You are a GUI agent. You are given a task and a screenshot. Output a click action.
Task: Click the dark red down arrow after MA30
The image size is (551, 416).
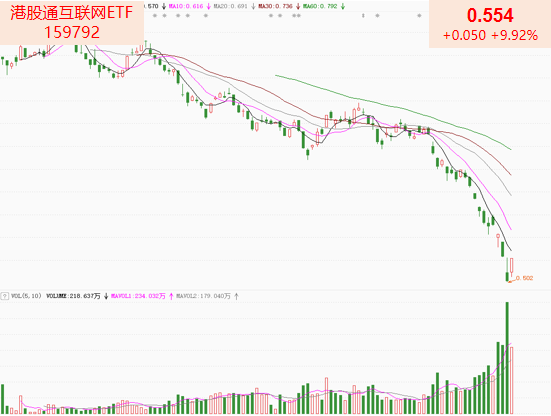298,6
